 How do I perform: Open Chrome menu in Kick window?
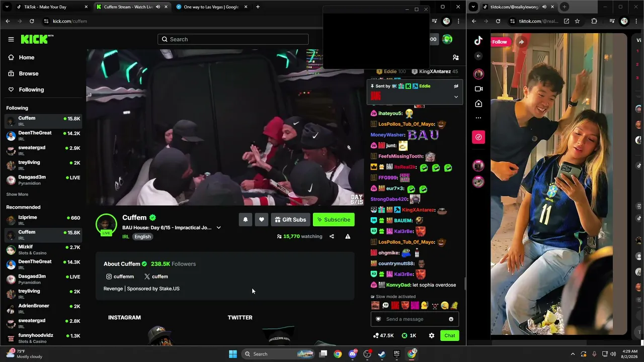pos(458,21)
